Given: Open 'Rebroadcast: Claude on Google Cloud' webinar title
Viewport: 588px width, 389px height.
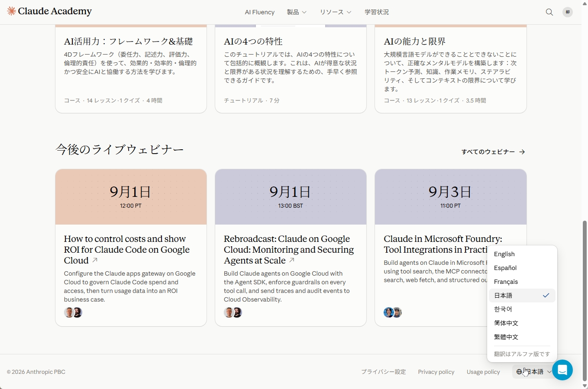Looking at the screenshot, I should pyautogui.click(x=289, y=250).
